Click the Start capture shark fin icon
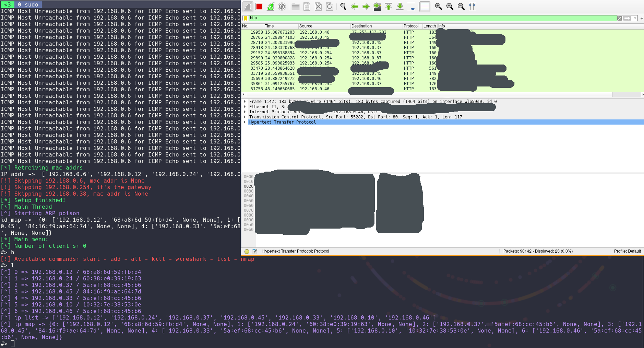Screen dimensions: 644x348 pos(248,7)
